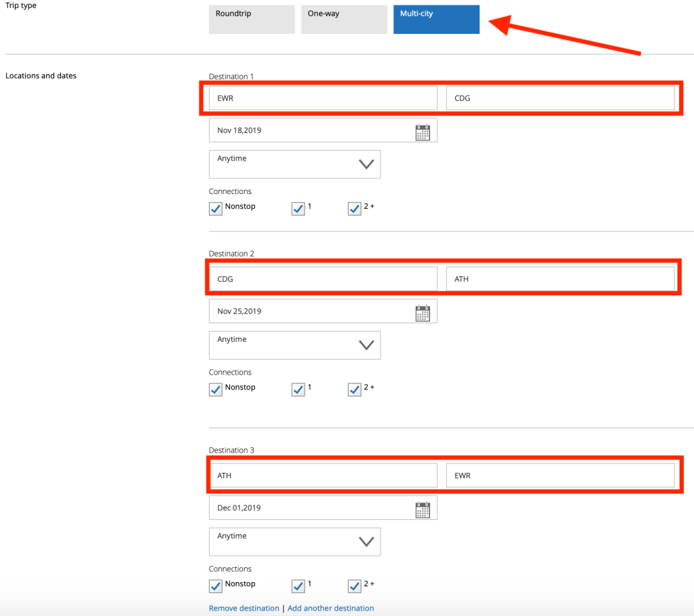The width and height of the screenshot is (694, 616).
Task: Click the ATH arrival field in Destination 2
Action: [x=560, y=279]
